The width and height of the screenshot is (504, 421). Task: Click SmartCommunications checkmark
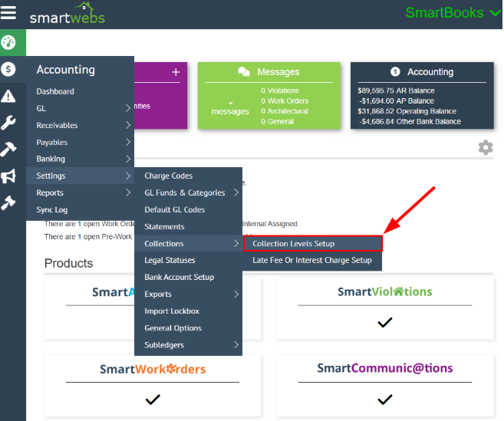point(385,400)
